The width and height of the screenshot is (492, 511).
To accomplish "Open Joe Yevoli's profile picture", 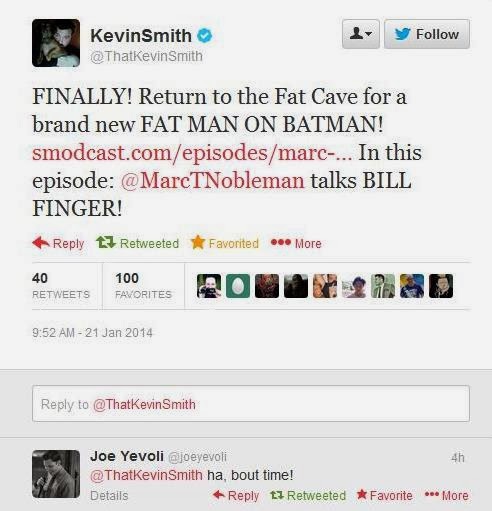I will (56, 474).
